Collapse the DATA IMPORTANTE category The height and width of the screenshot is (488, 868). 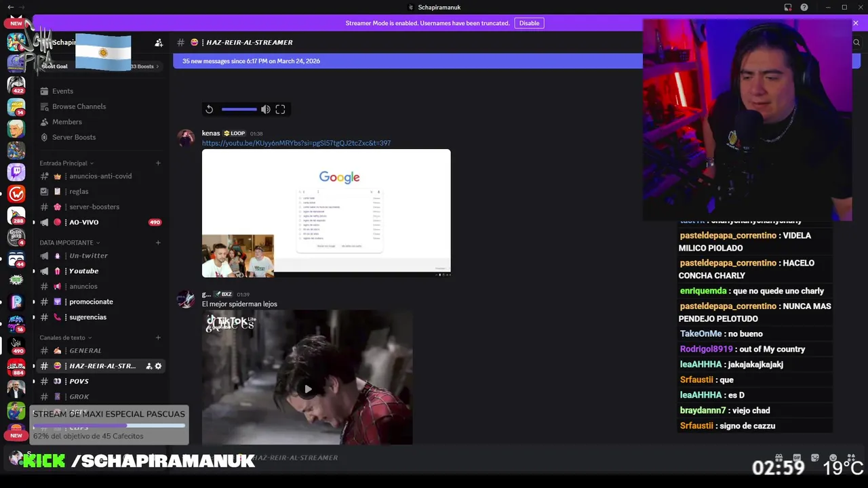(70, 243)
